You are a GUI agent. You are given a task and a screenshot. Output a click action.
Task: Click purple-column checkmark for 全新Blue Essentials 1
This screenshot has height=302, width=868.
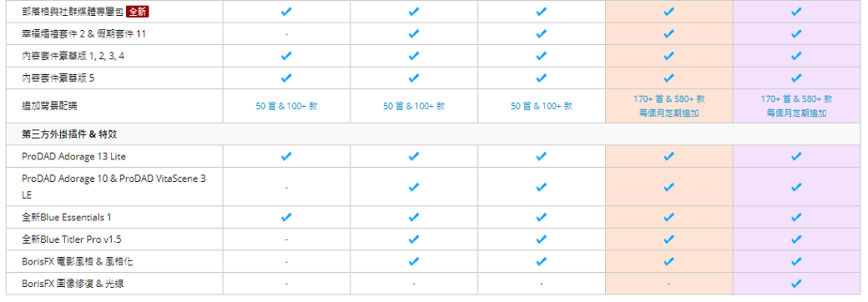[796, 218]
